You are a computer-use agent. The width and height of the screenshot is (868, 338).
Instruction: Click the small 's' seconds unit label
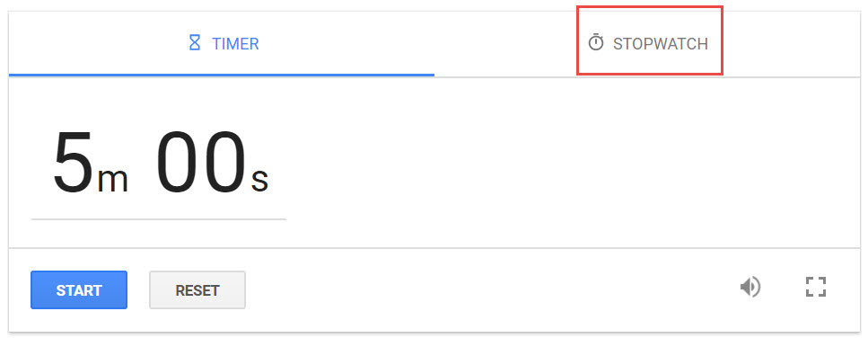pyautogui.click(x=259, y=180)
